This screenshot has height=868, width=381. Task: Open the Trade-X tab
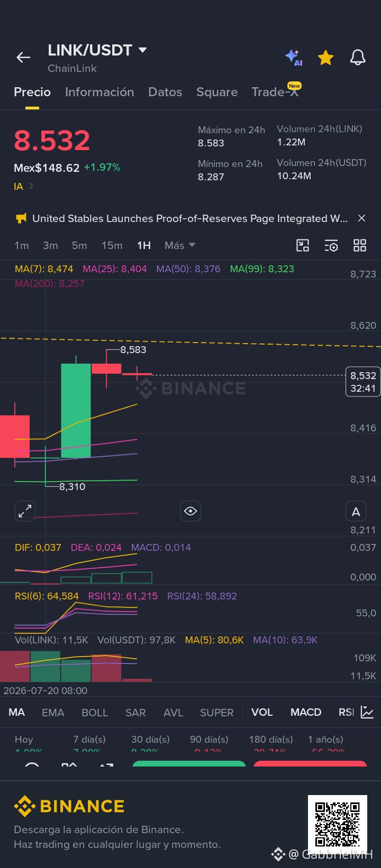pyautogui.click(x=276, y=91)
